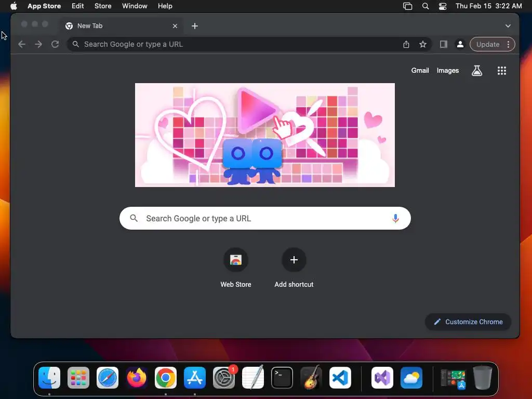Image resolution: width=532 pixels, height=399 pixels.
Task: Open the profile avatar menu
Action: coord(460,45)
